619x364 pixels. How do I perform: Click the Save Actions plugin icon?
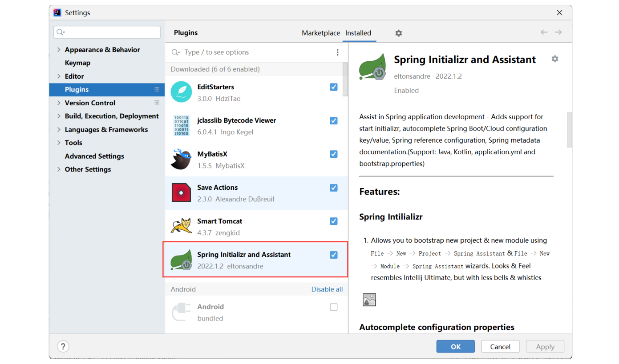coord(181,192)
